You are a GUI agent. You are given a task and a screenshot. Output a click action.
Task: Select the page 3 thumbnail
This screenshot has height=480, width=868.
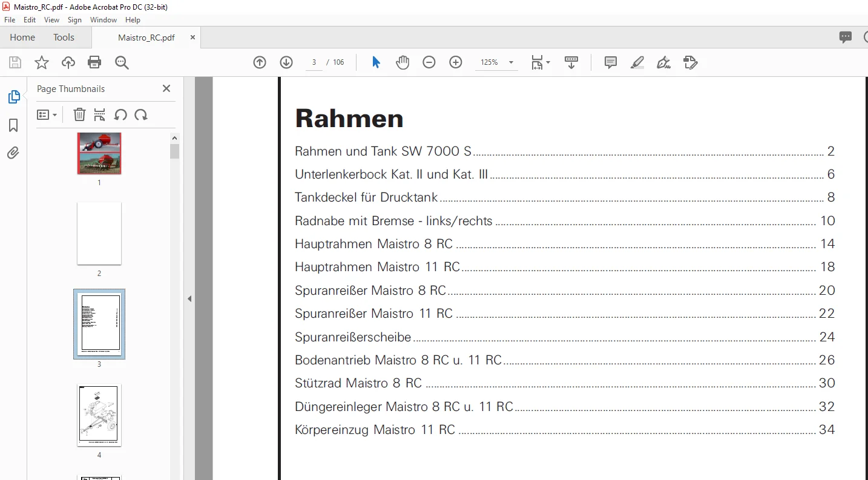pyautogui.click(x=99, y=324)
